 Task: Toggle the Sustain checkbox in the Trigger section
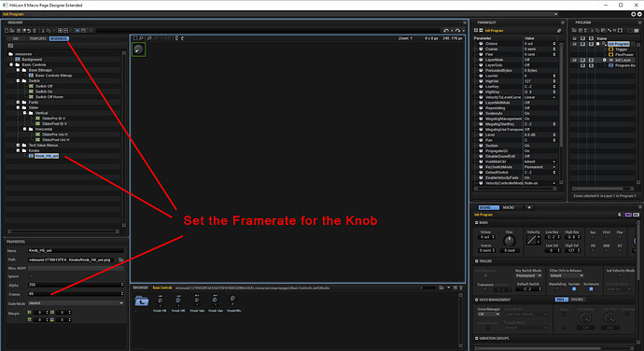pyautogui.click(x=574, y=289)
